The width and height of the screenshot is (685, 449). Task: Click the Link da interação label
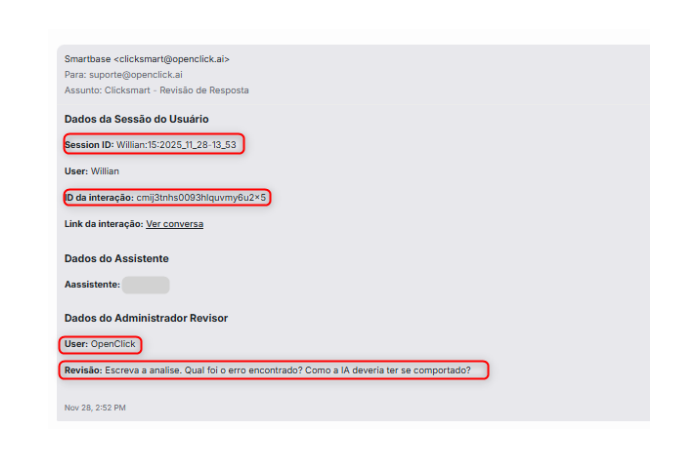(x=104, y=224)
